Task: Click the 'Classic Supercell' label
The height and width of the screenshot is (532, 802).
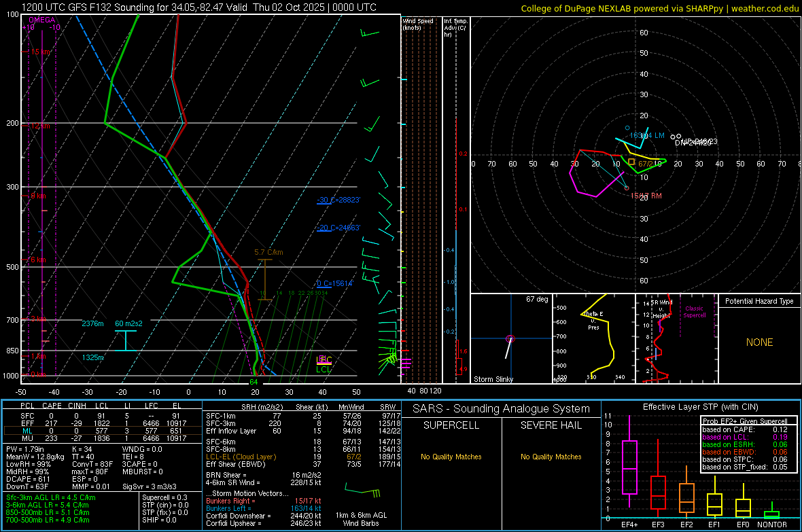Action: click(x=694, y=312)
